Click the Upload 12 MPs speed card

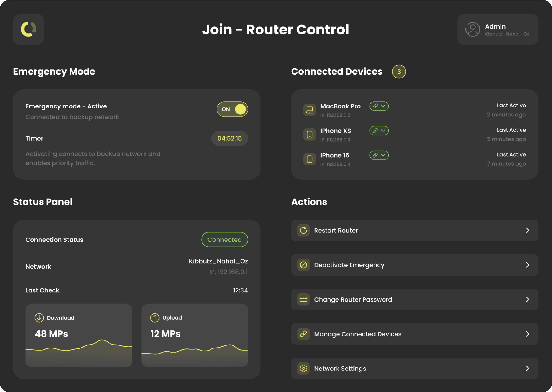pos(195,335)
